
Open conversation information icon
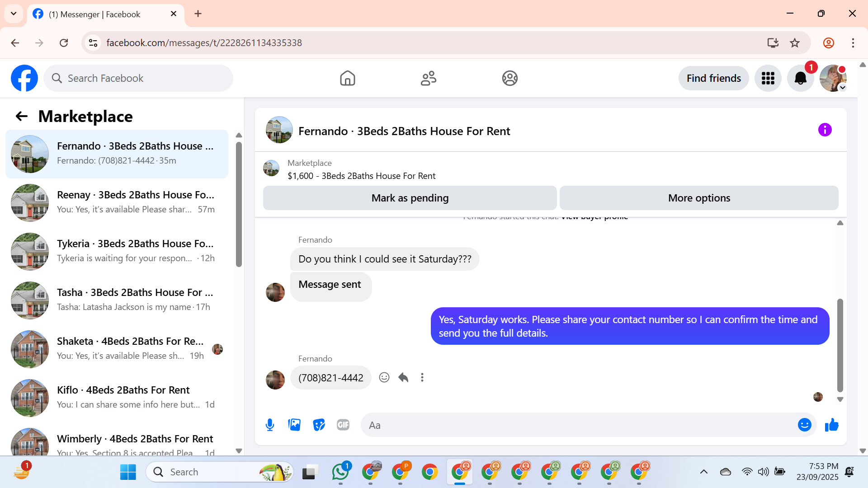(825, 130)
